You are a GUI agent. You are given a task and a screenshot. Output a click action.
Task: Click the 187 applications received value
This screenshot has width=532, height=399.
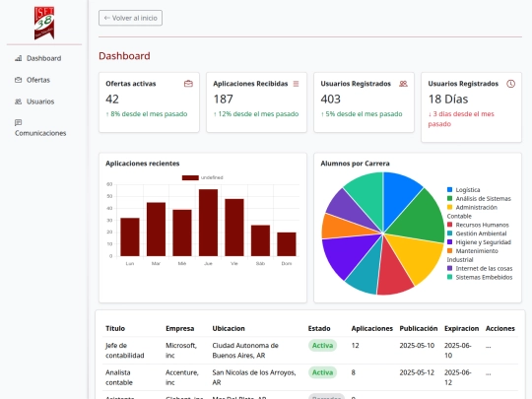coord(224,100)
